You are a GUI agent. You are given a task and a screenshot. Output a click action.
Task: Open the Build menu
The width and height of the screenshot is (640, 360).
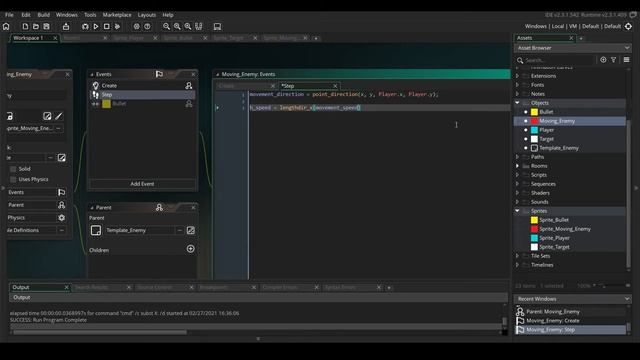43,15
